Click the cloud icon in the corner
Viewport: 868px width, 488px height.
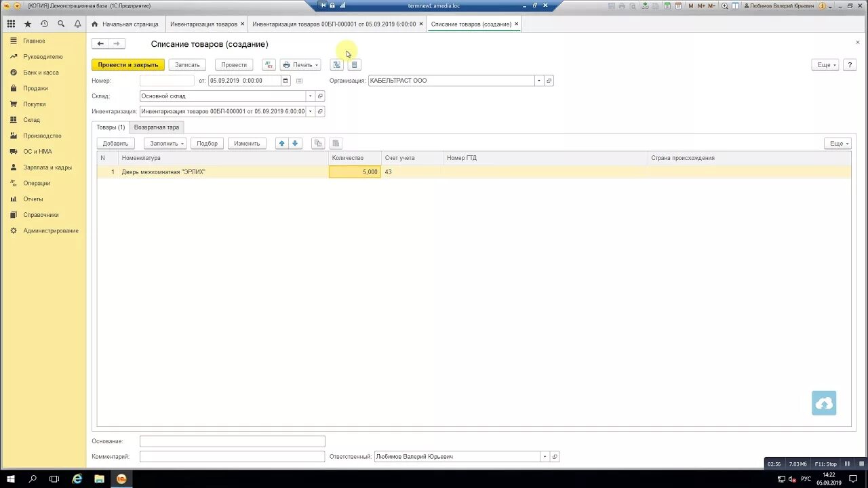coord(824,403)
